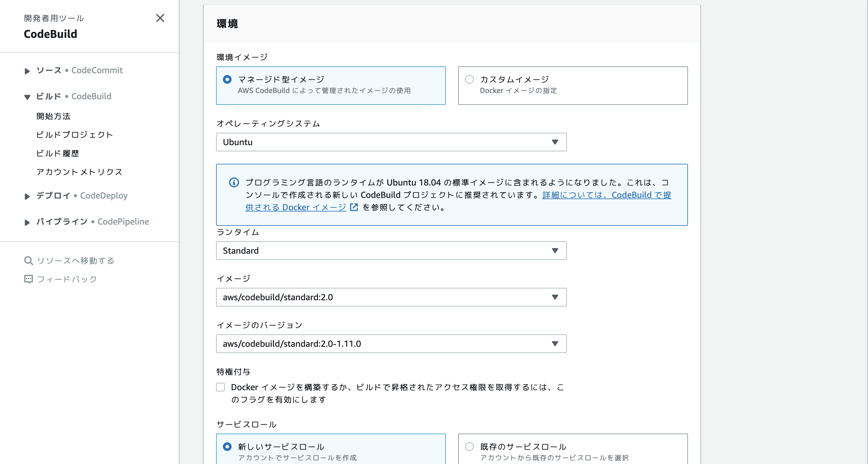Open the オペレーティングシステム dropdown showing Ubuntu

point(391,142)
